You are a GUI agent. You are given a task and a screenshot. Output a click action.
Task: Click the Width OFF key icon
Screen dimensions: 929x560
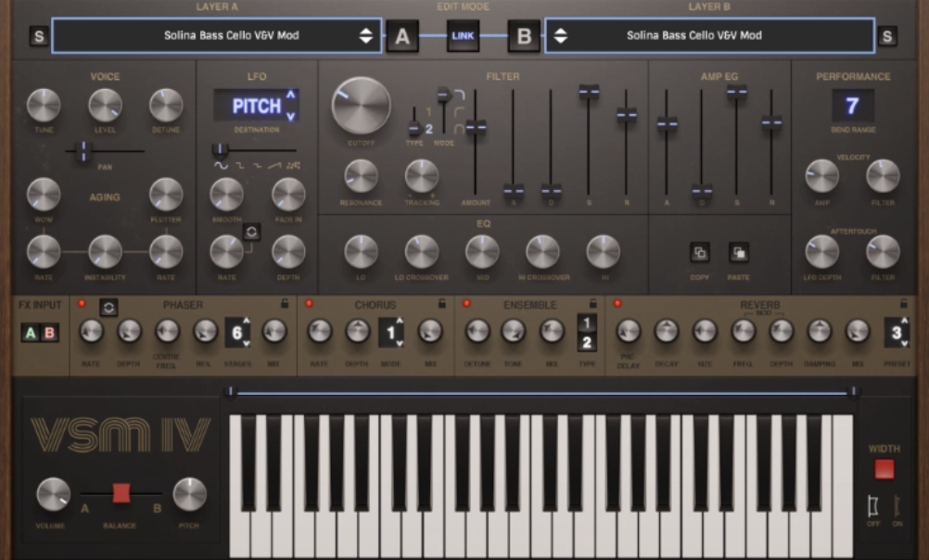[x=872, y=506]
